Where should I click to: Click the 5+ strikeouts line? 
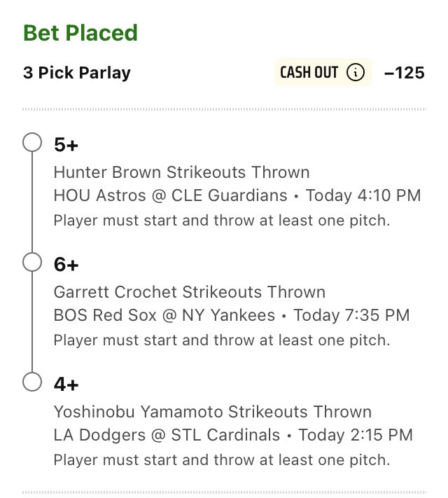pos(66,145)
